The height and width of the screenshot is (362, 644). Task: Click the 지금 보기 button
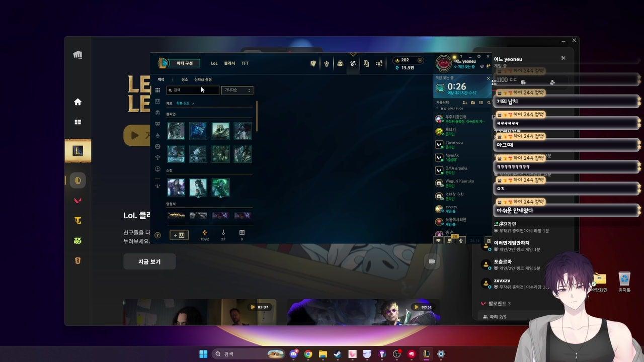[149, 261]
